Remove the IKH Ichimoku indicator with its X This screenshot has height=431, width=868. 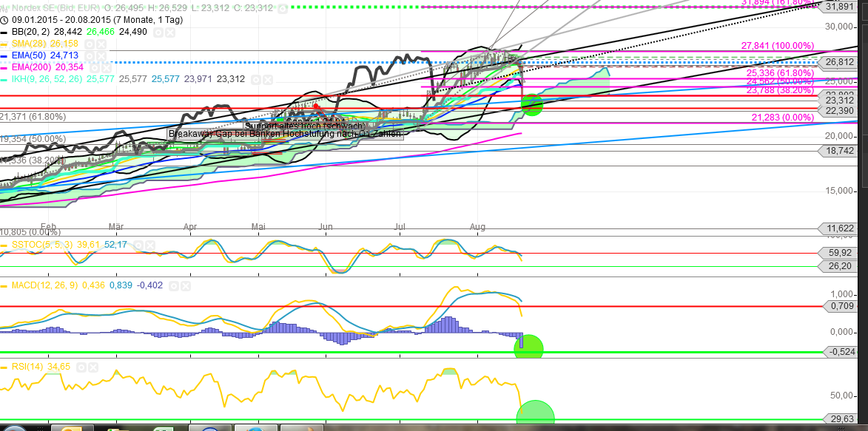pos(267,80)
